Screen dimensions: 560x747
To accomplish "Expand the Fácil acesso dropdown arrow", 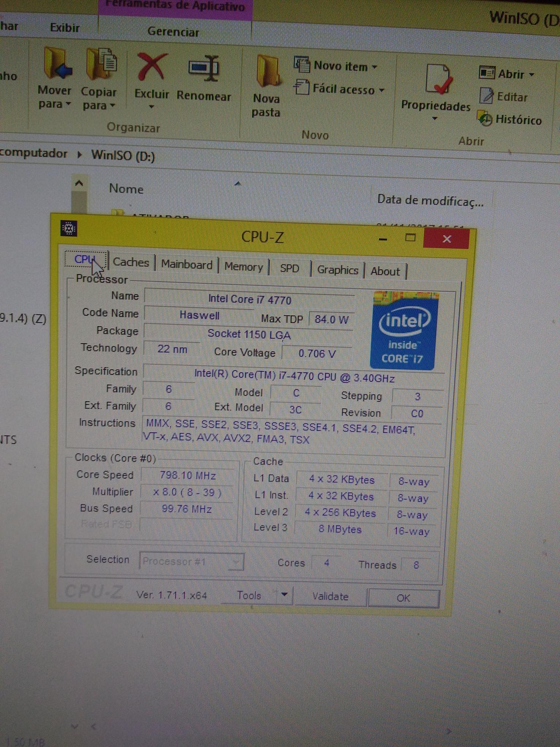I will [382, 90].
